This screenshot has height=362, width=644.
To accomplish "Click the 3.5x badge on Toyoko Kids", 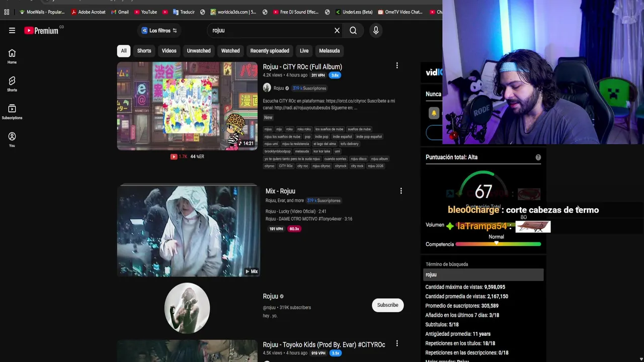I will coord(336,353).
